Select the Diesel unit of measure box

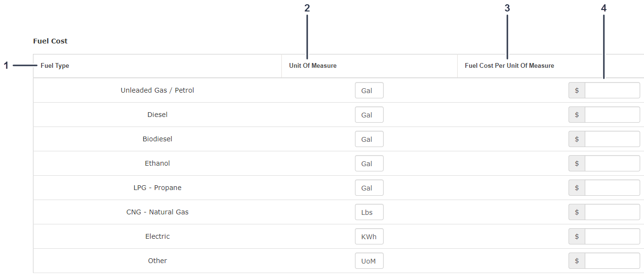point(369,115)
